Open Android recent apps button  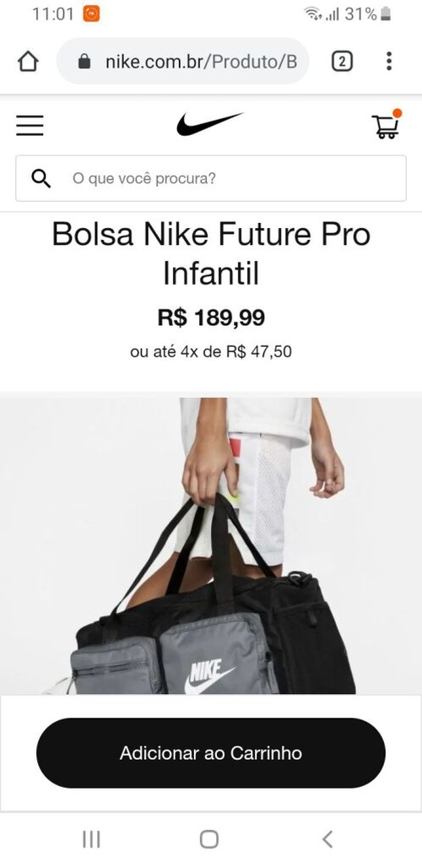[x=91, y=839]
